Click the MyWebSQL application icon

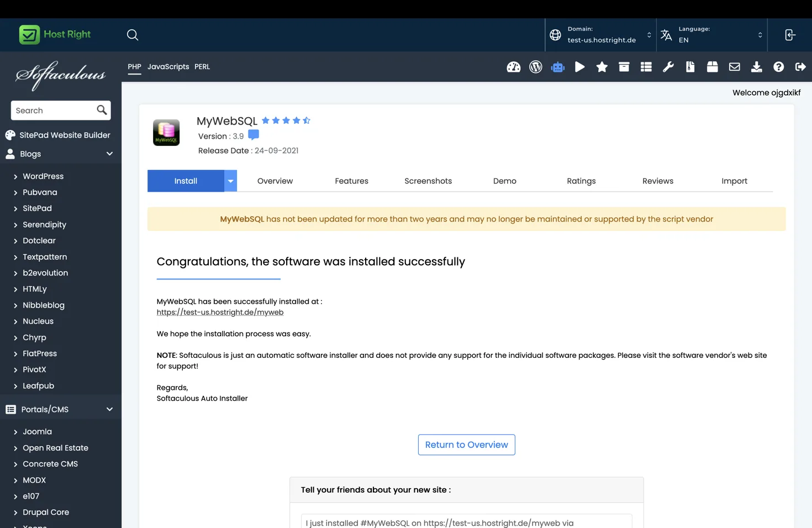point(166,133)
